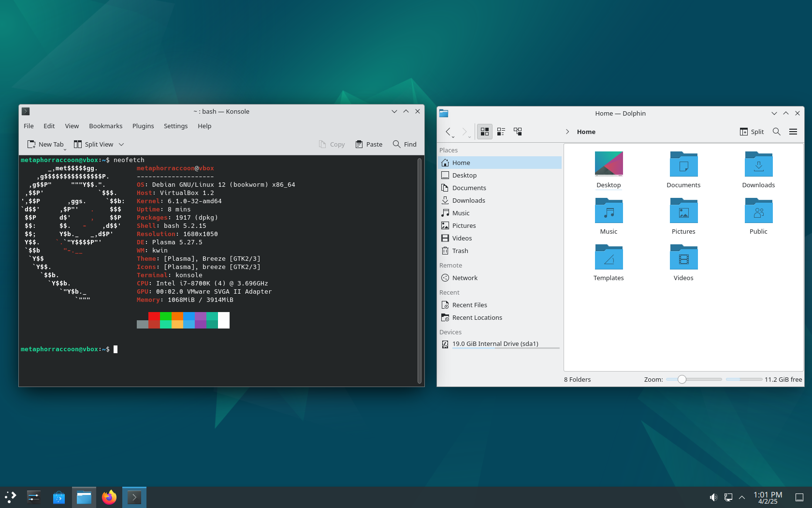Select Home breadcrumb in location bar

click(586, 132)
